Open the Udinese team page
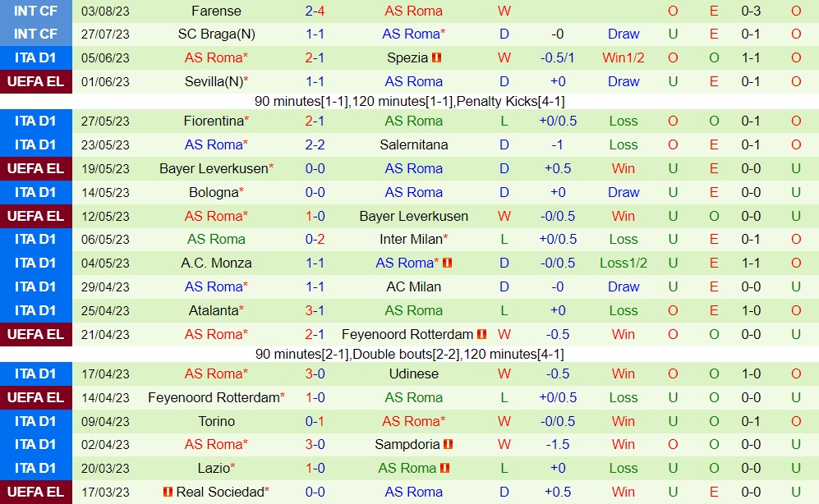819x504 pixels. 414,374
